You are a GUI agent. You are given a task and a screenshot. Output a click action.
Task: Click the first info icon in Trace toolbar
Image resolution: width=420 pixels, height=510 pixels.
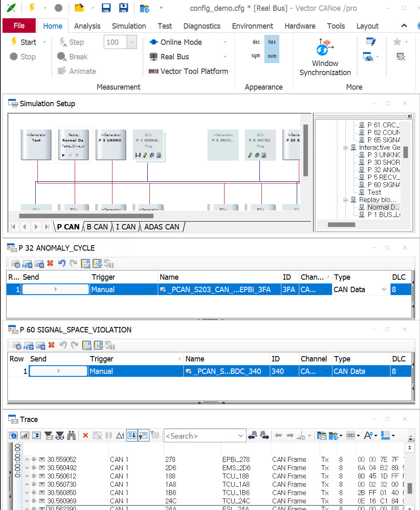pos(13,435)
